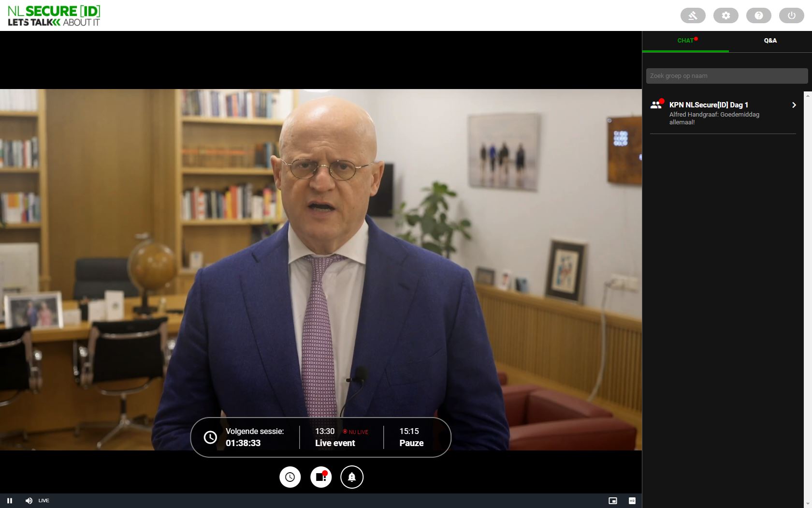The height and width of the screenshot is (508, 812).
Task: Open the notes button with red notification dot
Action: point(321,477)
